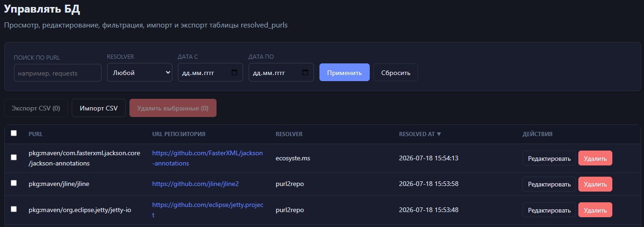Click the Дата ПО date input
Viewport: 644px width, 227px height.
[x=281, y=73]
